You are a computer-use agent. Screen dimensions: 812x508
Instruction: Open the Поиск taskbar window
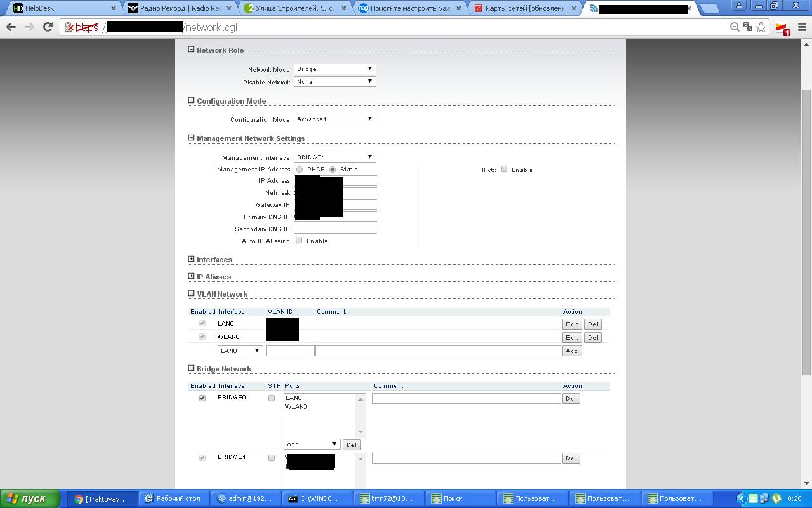[x=461, y=498]
